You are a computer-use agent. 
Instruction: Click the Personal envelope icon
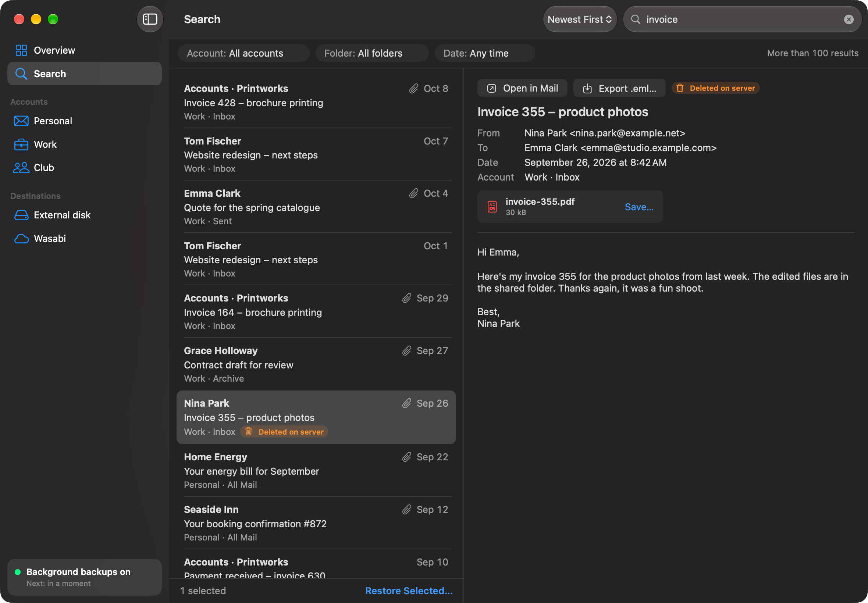click(21, 121)
